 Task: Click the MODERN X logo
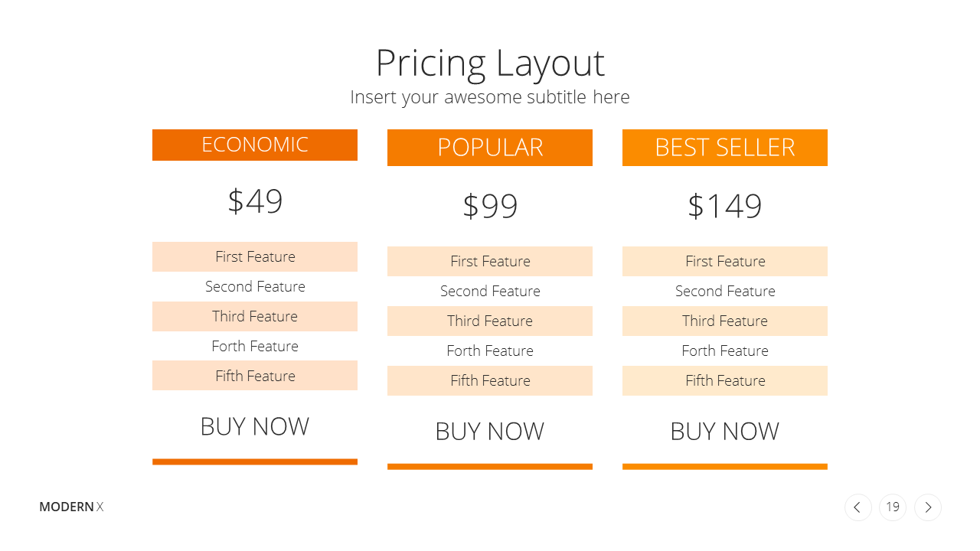(71, 507)
